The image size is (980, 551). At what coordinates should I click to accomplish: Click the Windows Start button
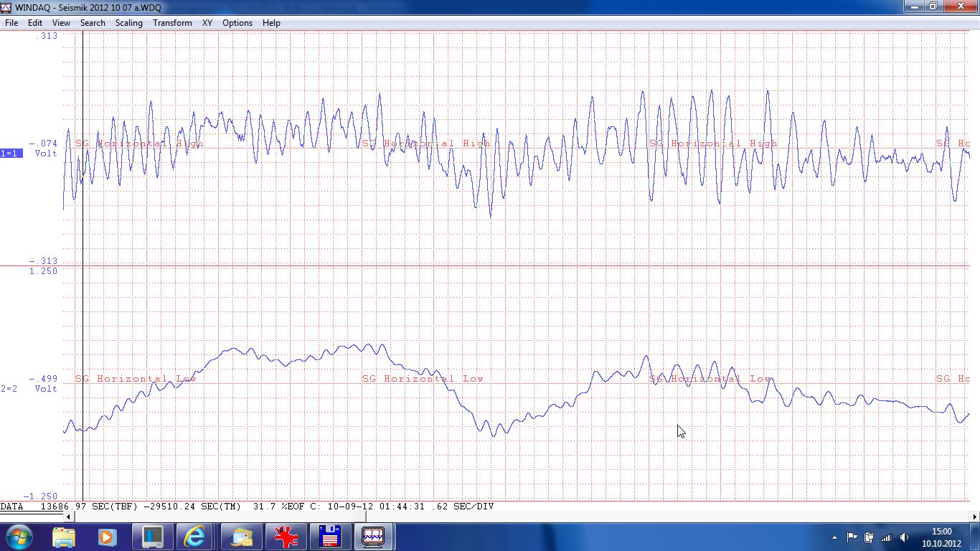tap(18, 537)
